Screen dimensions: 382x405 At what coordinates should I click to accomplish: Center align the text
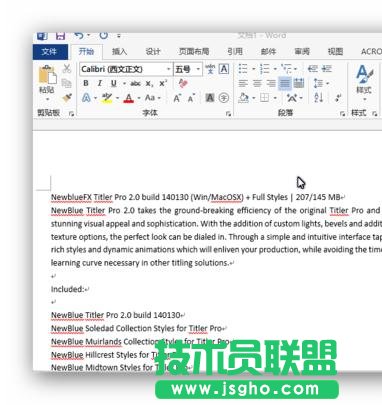click(257, 83)
